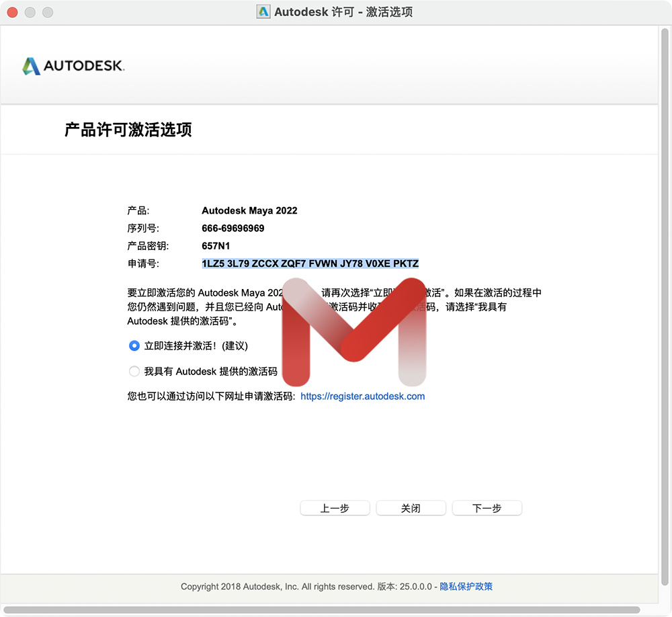This screenshot has height=617, width=672.
Task: Click the product name Autodesk Maya 2022
Action: click(249, 210)
